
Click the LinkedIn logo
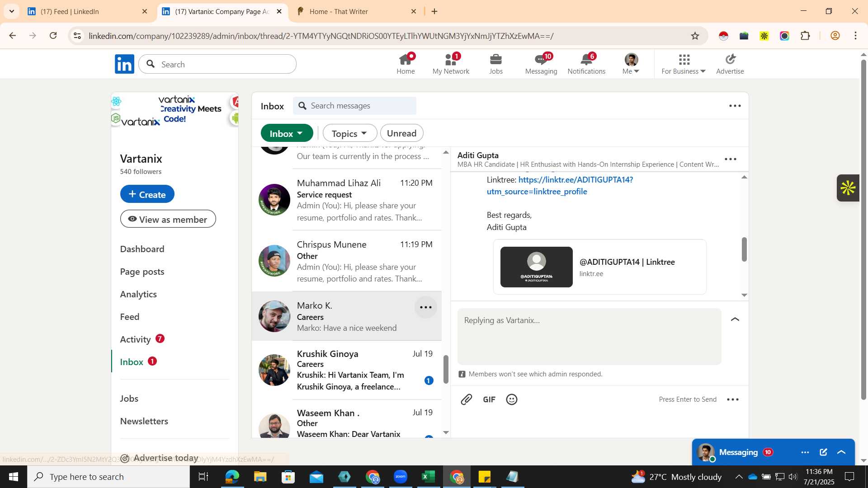click(124, 64)
